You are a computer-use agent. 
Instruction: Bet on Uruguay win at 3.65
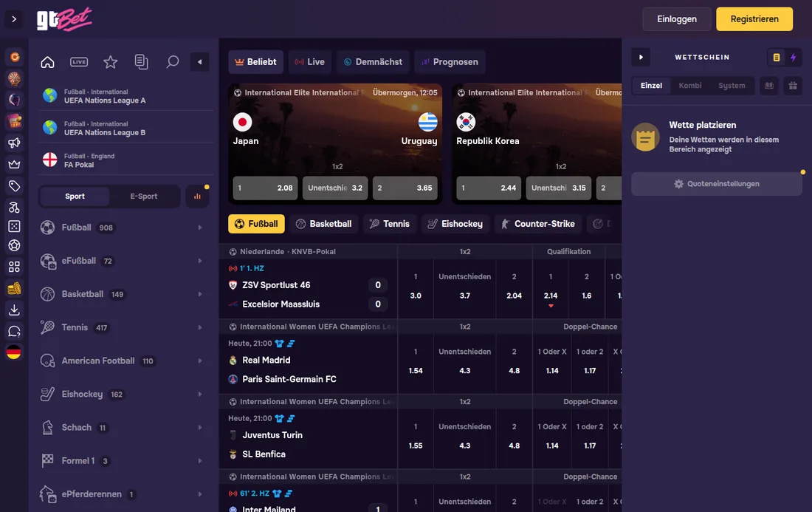405,188
